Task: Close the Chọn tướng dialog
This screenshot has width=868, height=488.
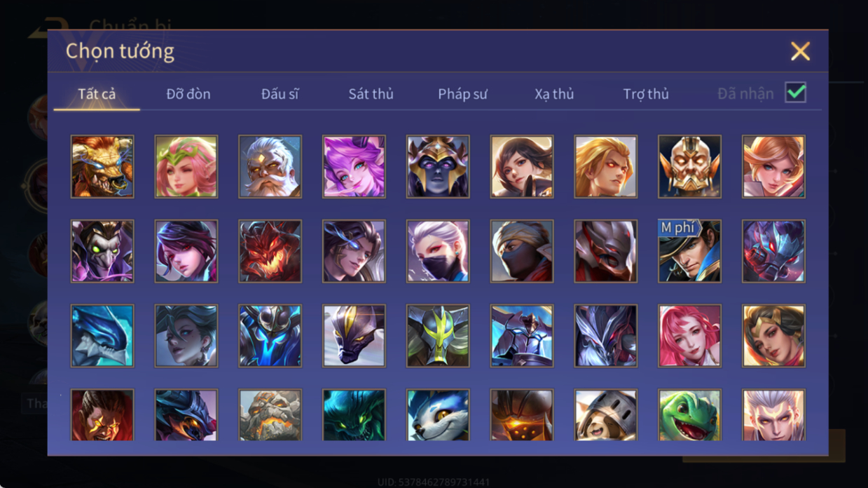Action: [800, 51]
